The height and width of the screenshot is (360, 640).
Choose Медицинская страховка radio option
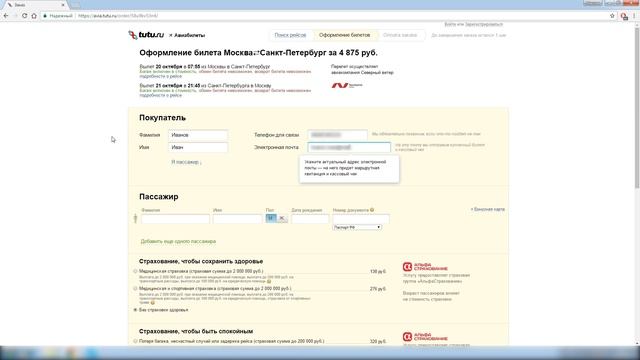(135, 271)
